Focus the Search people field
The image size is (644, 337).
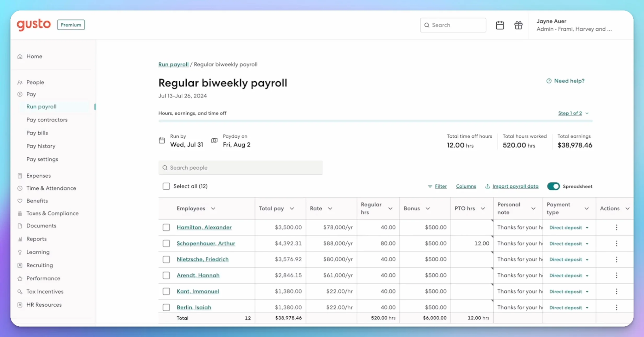click(240, 168)
